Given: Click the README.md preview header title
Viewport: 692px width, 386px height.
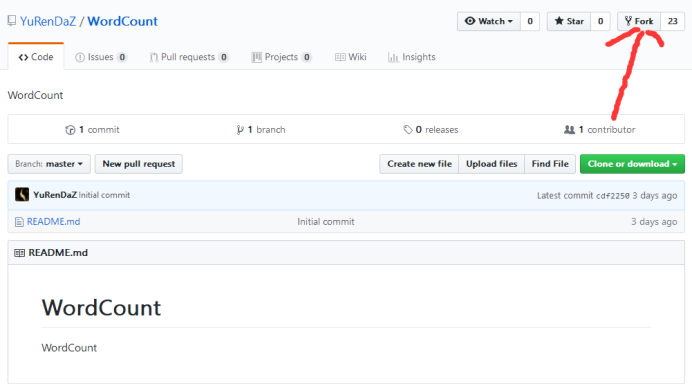Looking at the screenshot, I should [x=58, y=253].
